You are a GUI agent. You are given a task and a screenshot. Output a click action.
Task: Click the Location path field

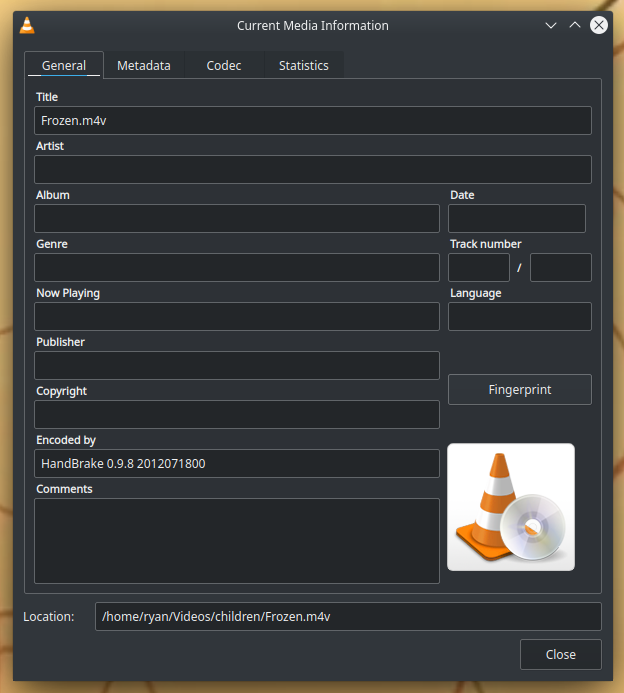348,617
